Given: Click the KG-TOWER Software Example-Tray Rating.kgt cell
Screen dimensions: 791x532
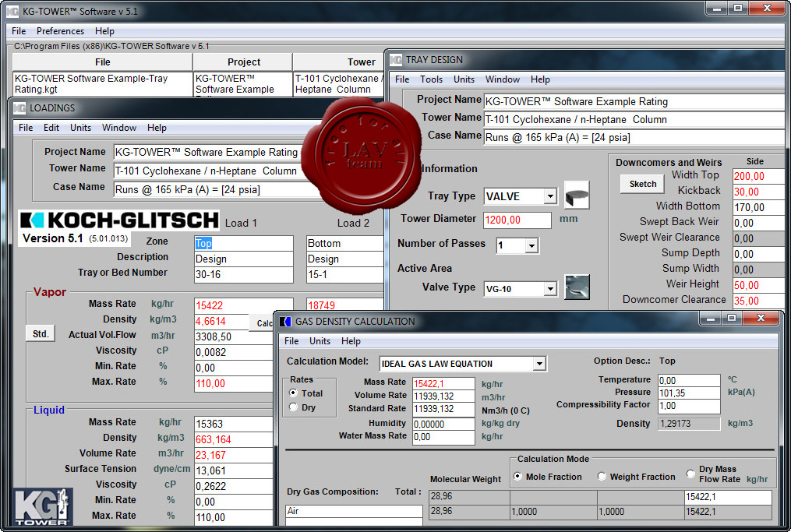Looking at the screenshot, I should [x=102, y=84].
